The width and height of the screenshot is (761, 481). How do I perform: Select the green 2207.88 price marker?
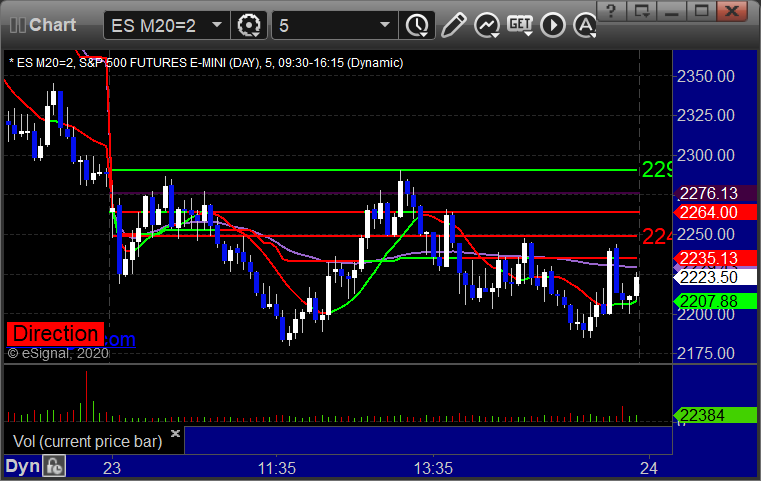pyautogui.click(x=715, y=301)
